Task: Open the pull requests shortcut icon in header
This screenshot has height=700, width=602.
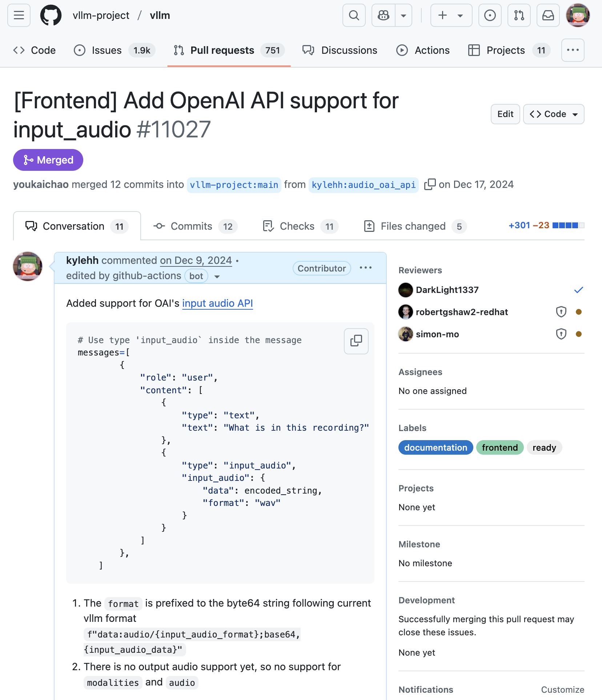Action: [x=519, y=15]
